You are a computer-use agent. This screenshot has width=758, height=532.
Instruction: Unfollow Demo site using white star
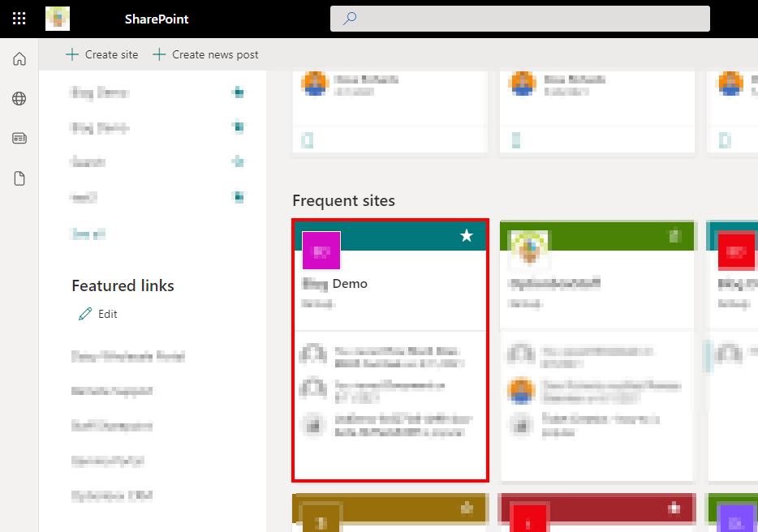coord(467,236)
